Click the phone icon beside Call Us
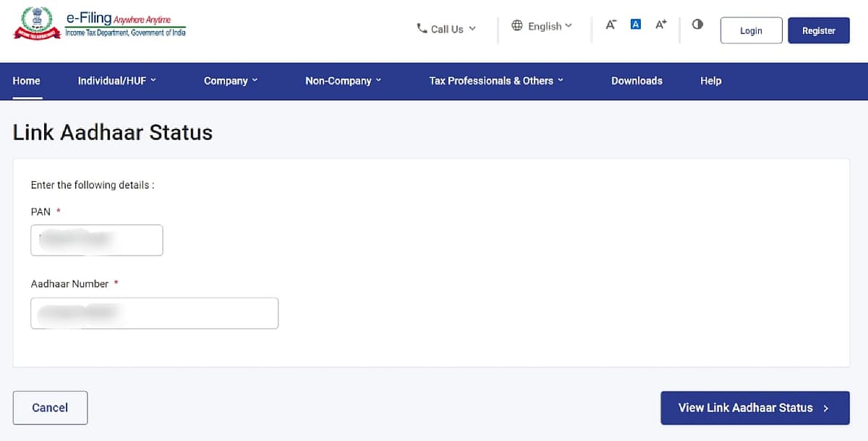Image resolution: width=868 pixels, height=441 pixels. tap(422, 28)
